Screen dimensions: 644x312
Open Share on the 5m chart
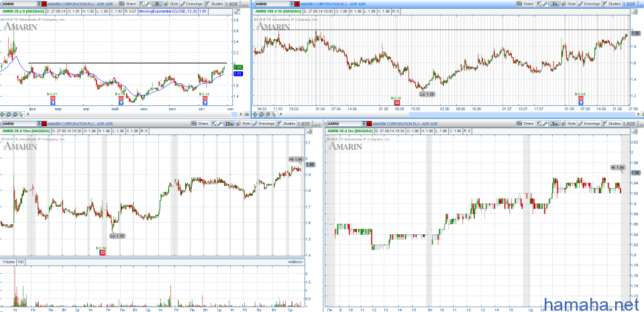pos(525,123)
